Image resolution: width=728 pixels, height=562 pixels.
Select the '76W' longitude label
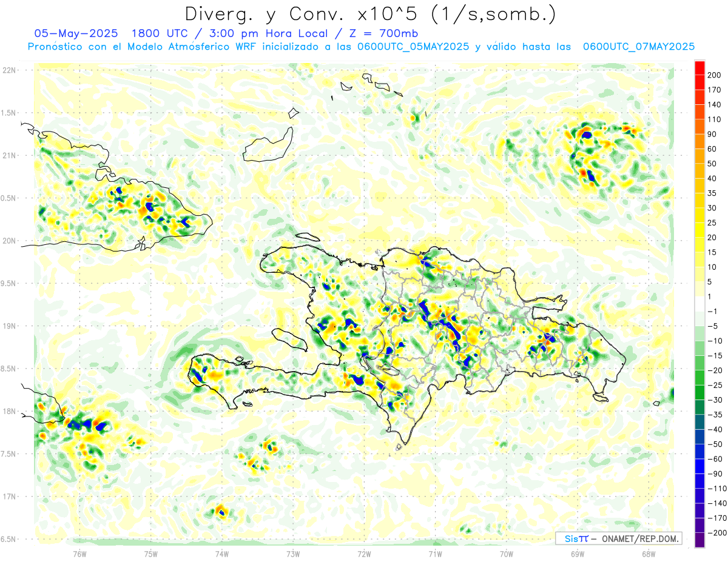(79, 554)
